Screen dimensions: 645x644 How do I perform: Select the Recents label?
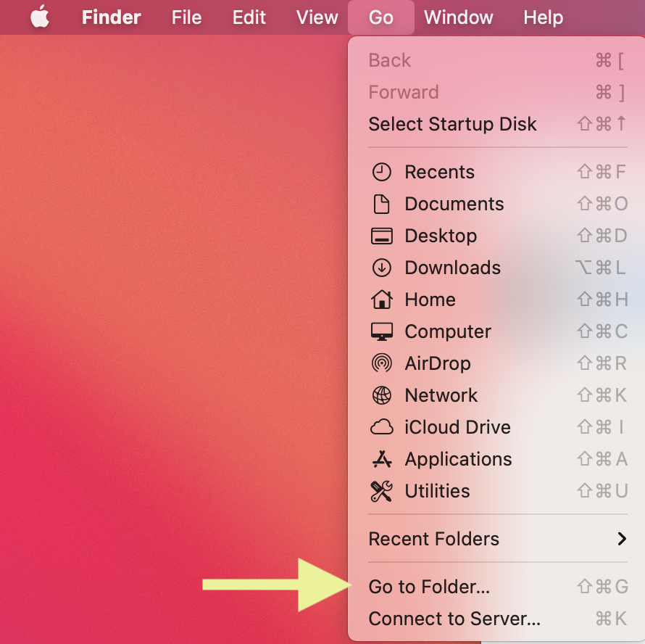pos(439,172)
